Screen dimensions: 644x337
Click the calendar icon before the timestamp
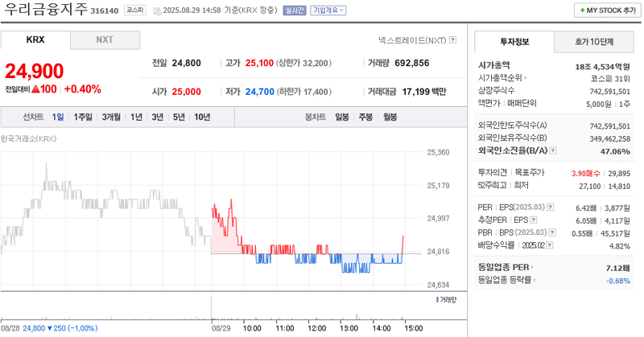[x=157, y=11]
